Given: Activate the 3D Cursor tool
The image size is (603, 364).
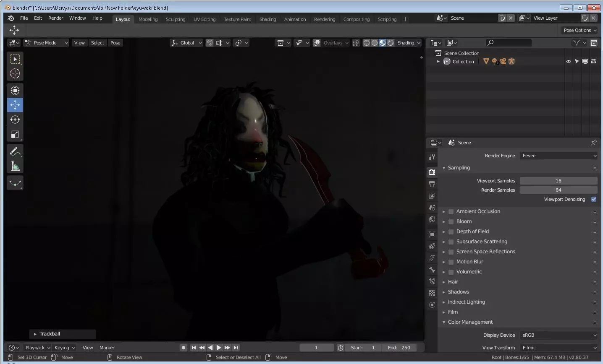Looking at the screenshot, I should [15, 74].
